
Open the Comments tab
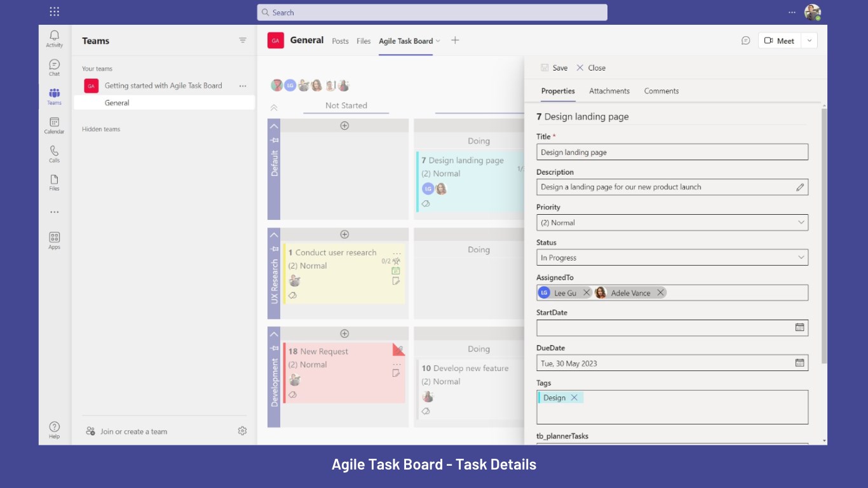pos(661,91)
